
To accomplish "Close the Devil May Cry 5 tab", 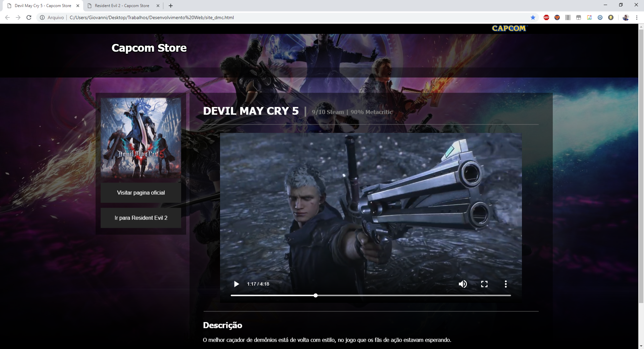I will click(x=78, y=6).
